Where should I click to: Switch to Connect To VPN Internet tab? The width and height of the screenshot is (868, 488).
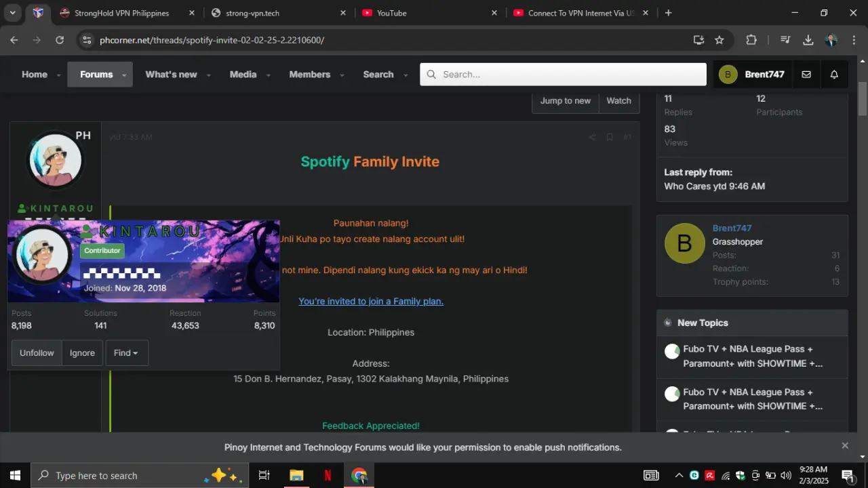coord(581,13)
